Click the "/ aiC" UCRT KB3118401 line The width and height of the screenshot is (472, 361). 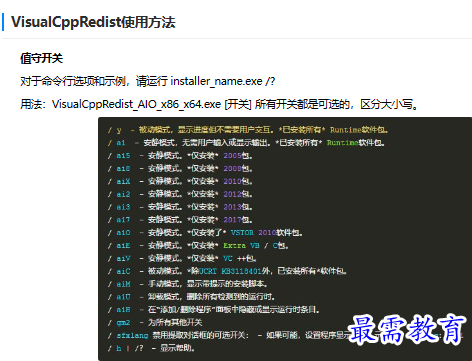tap(227, 271)
